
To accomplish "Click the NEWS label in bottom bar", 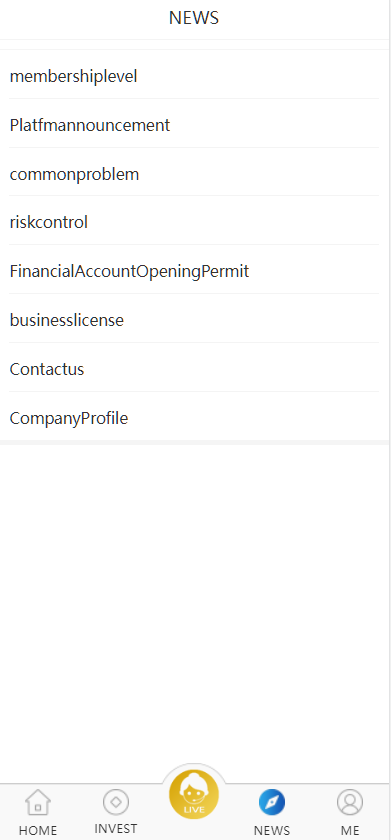I will pyautogui.click(x=272, y=830).
